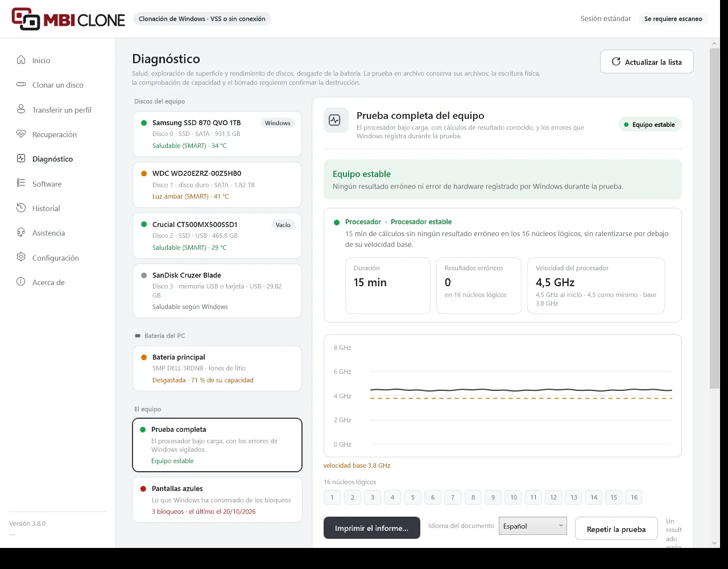
Task: Click the Recuperación heart icon
Action: point(21,134)
